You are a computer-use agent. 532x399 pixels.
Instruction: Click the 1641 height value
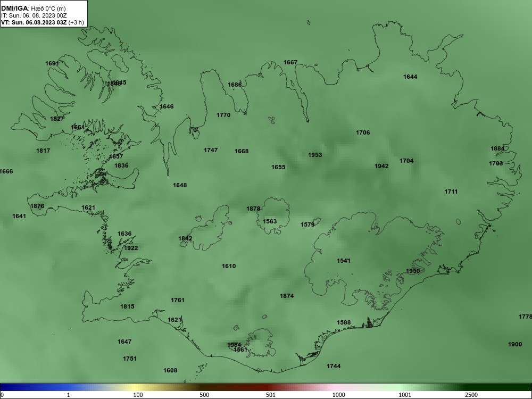pos(19,216)
